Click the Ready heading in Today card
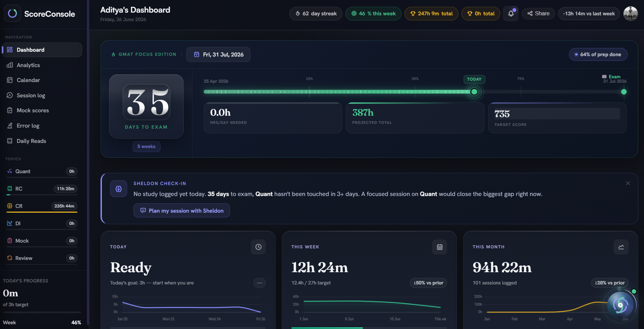This screenshot has height=329, width=644. 131,268
